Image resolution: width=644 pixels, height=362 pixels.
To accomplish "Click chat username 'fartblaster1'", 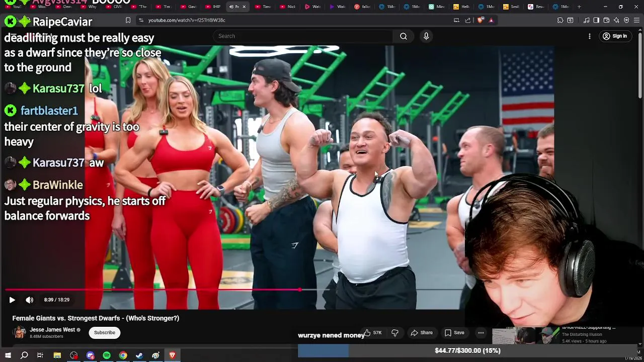I will pos(49,111).
